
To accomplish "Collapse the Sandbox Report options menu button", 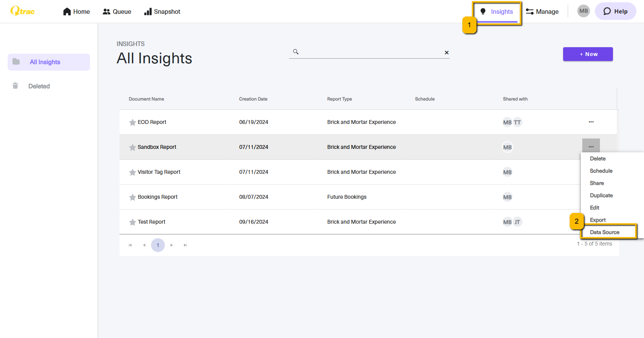I will pos(591,147).
